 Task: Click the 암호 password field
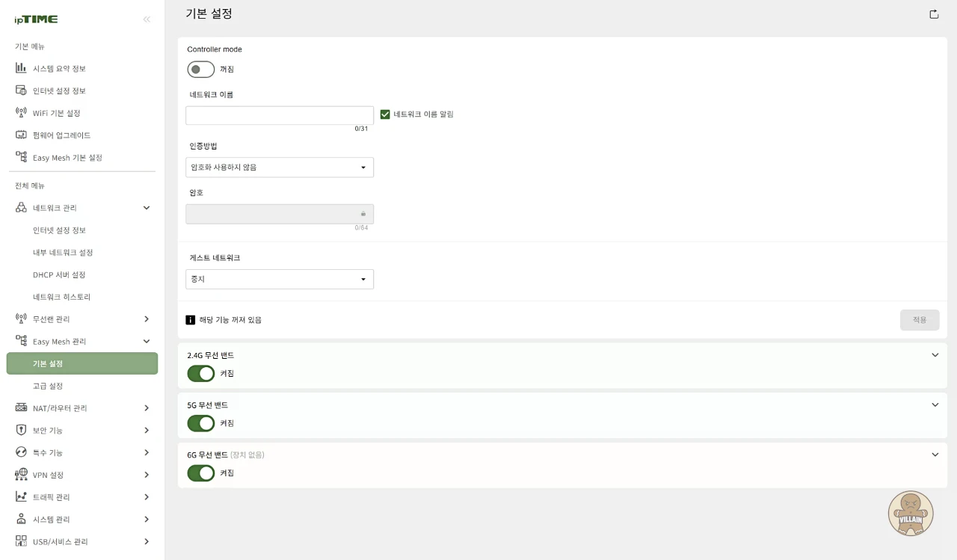coord(280,214)
